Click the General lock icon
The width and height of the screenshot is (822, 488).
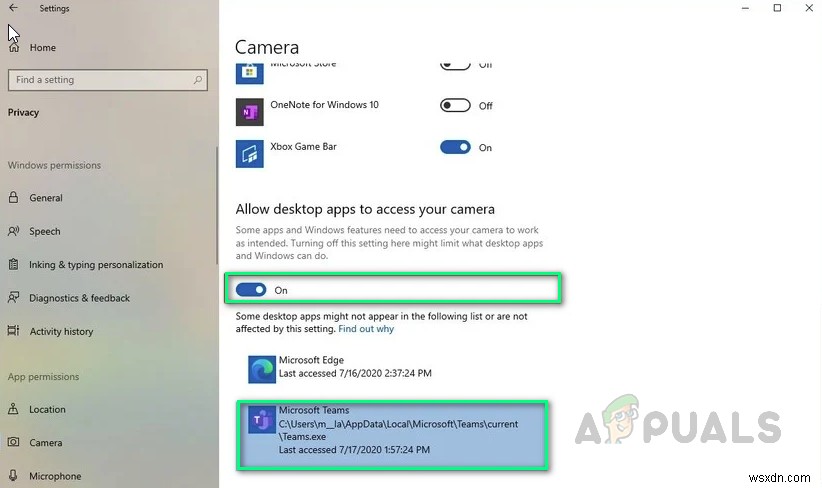(14, 198)
